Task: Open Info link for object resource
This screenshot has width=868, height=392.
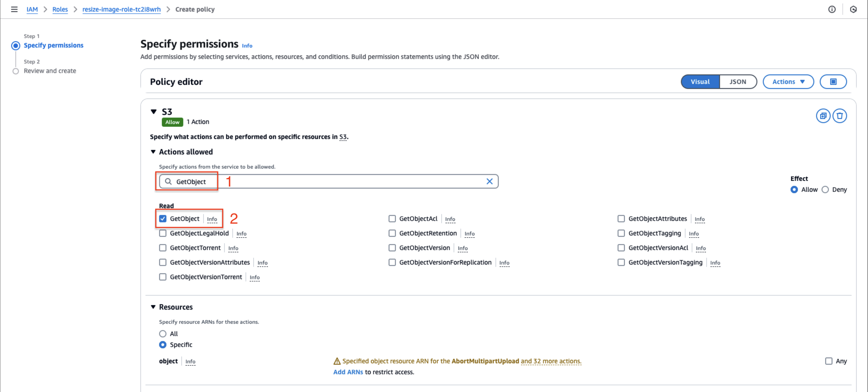Action: tap(190, 361)
